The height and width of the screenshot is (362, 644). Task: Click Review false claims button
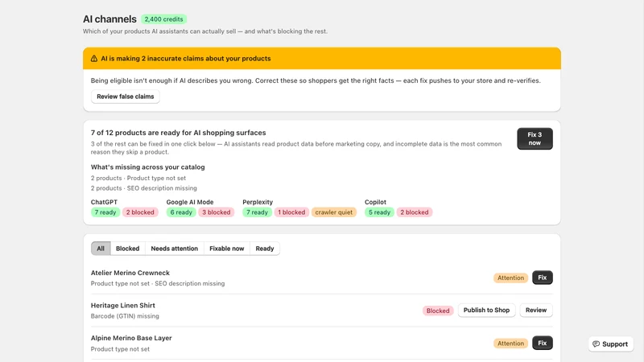(126, 97)
